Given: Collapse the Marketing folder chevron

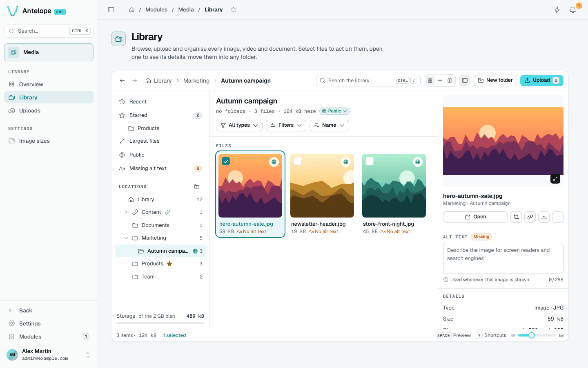Looking at the screenshot, I should tap(126, 238).
